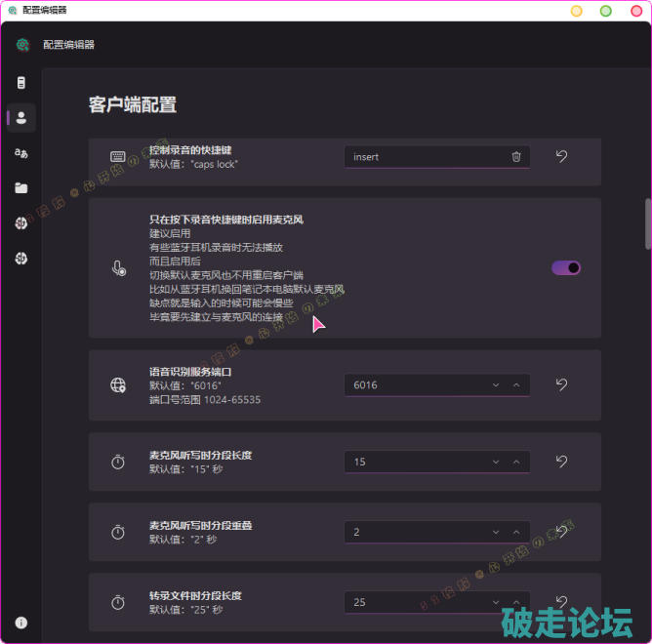Click the brain icon directly below folder icon
Image resolution: width=652 pixels, height=644 pixels.
(x=20, y=223)
